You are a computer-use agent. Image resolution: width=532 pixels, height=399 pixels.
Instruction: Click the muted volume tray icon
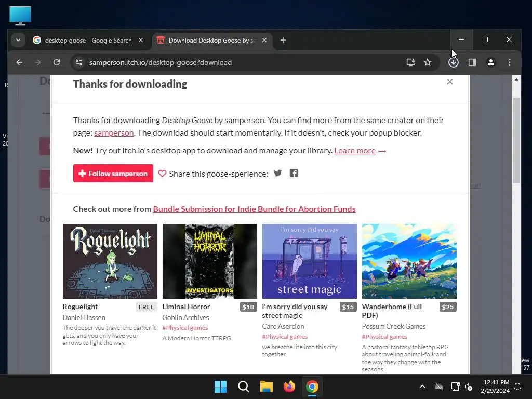pyautogui.click(x=469, y=387)
